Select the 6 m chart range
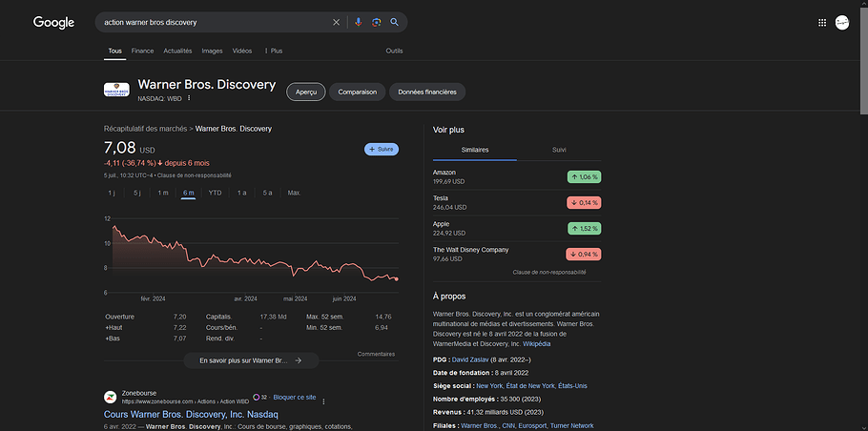 188,193
